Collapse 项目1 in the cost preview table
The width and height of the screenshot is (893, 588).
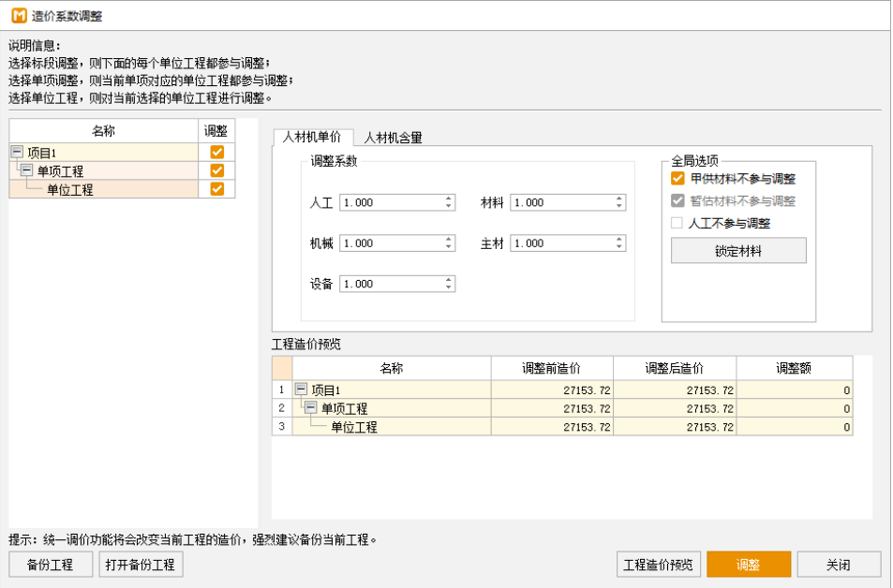(301, 390)
